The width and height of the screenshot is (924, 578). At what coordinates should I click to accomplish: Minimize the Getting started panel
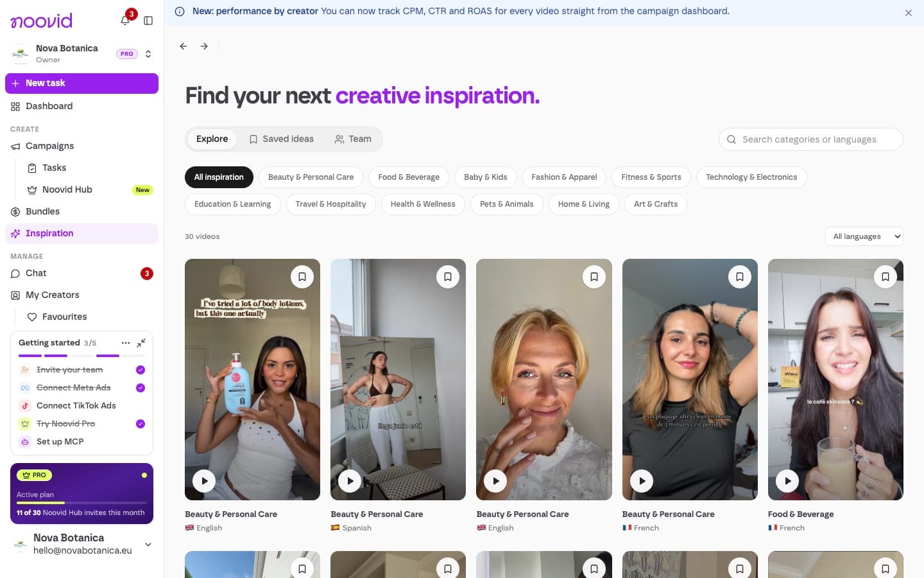[x=141, y=343]
